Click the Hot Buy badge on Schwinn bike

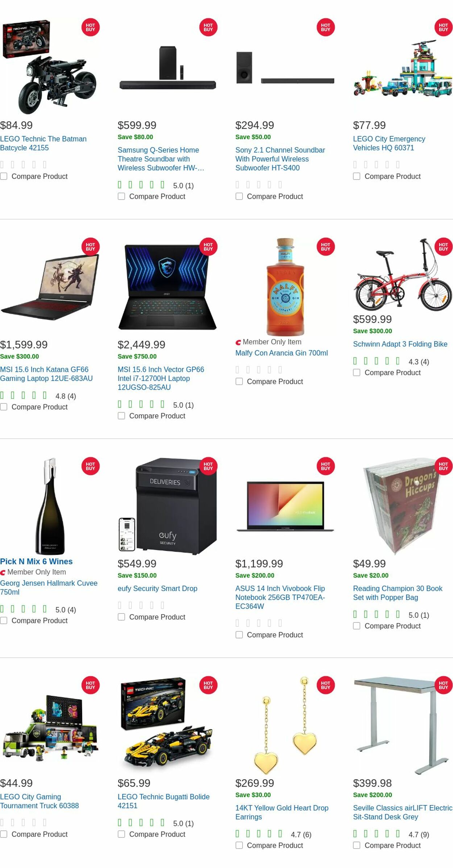pos(443,247)
